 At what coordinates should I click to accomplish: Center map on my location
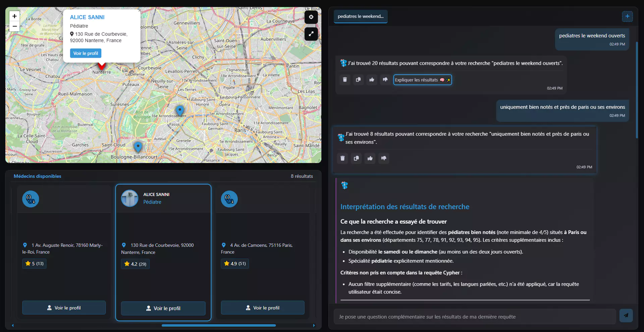311,17
